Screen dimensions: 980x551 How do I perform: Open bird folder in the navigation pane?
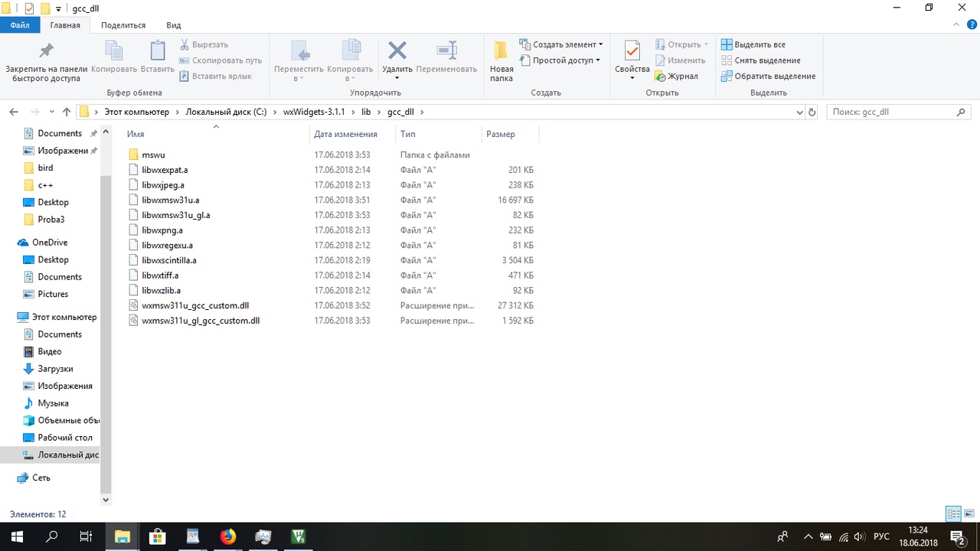click(x=45, y=168)
